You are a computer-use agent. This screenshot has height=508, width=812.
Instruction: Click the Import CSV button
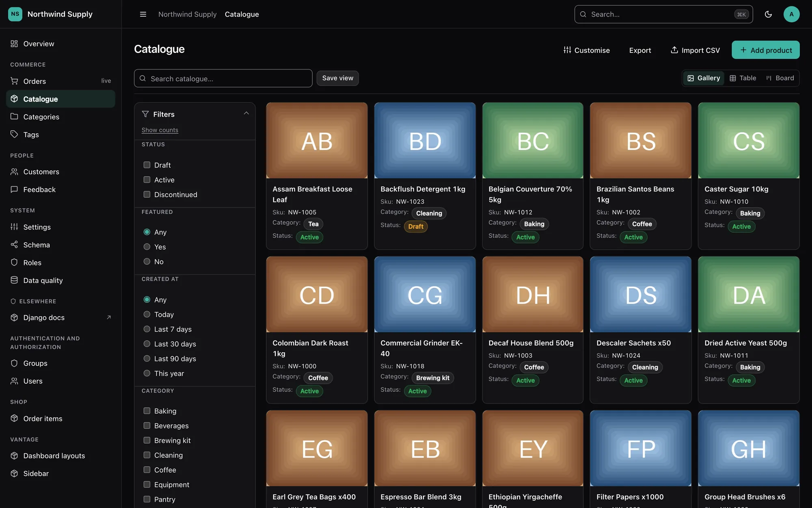pos(695,50)
